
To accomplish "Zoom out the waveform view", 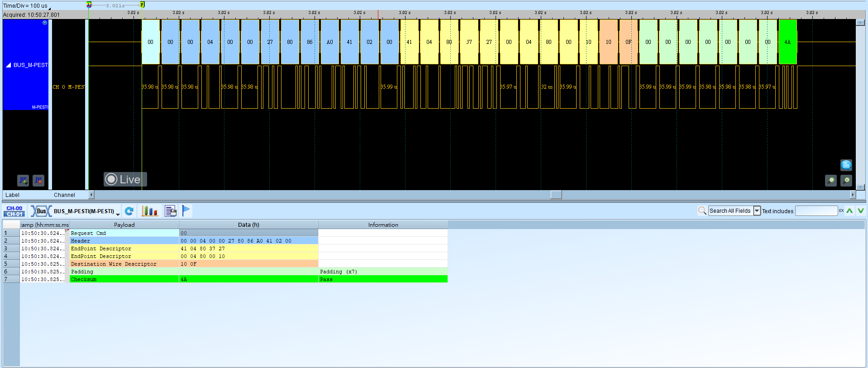I will coord(831,181).
